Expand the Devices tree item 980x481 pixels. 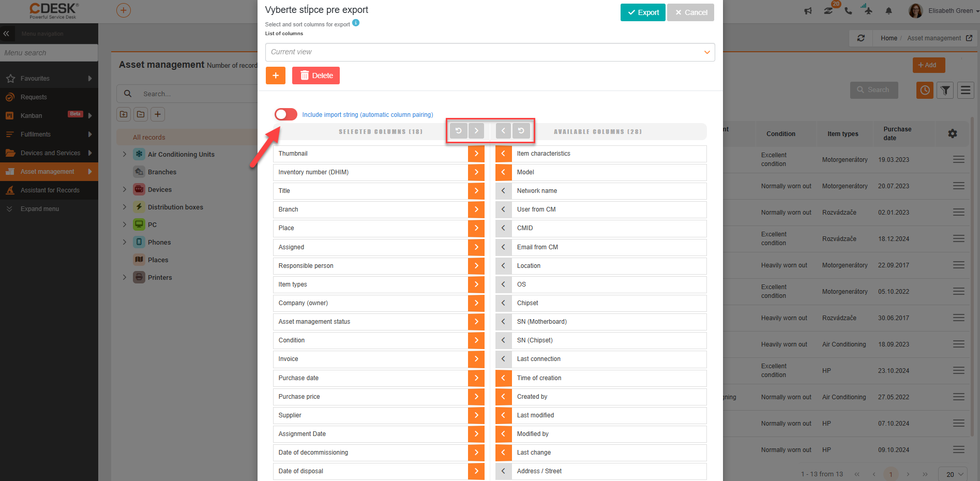click(x=124, y=189)
